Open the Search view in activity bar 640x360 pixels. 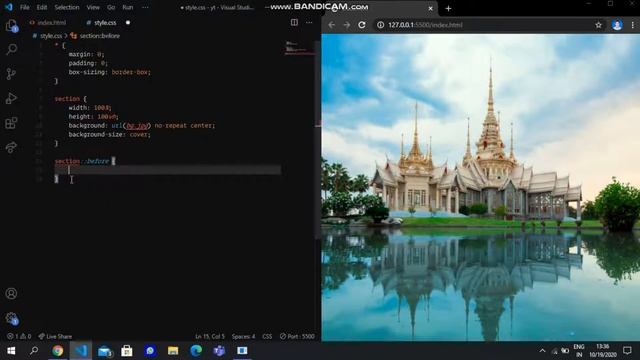pyautogui.click(x=11, y=49)
